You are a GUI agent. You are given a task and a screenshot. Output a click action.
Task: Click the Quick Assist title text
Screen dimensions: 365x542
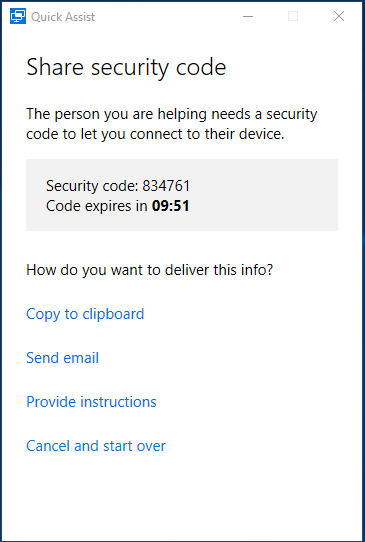63,17
